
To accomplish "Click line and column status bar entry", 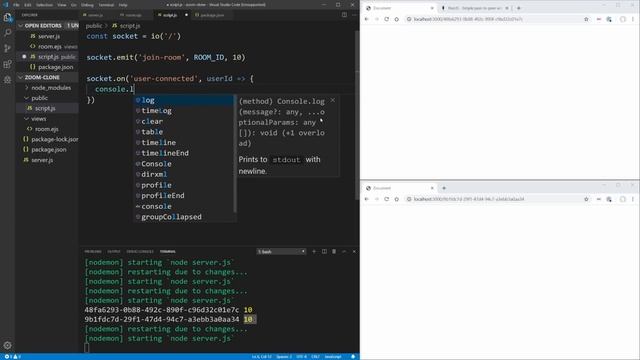I will 261,356.
